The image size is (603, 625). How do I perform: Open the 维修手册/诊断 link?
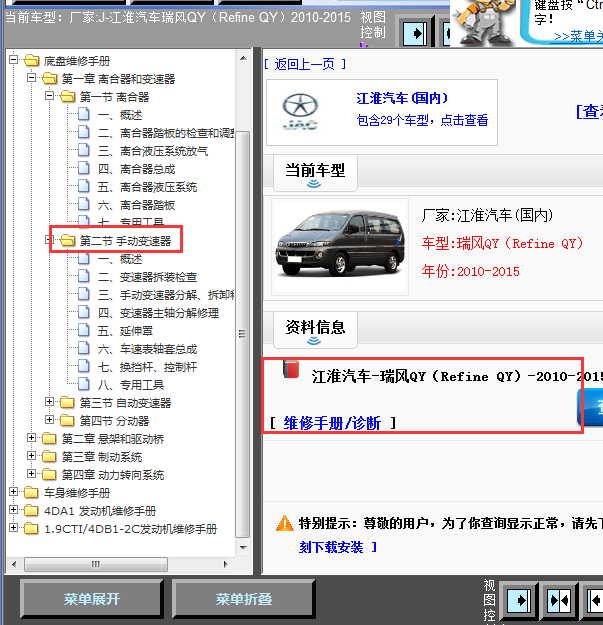point(332,423)
